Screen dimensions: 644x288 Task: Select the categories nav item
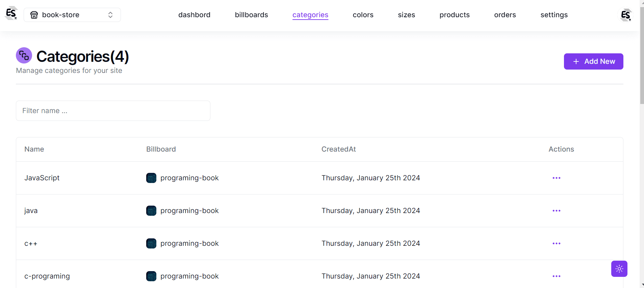coord(310,15)
